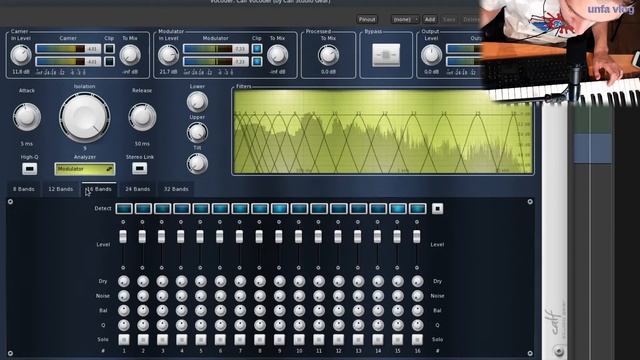Click the lower Carrier Clip indicator
This screenshot has height=360, width=640.
(x=109, y=61)
